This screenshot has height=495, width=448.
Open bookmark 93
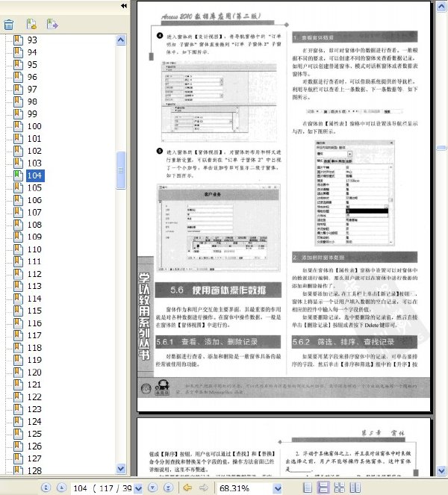tap(32, 40)
